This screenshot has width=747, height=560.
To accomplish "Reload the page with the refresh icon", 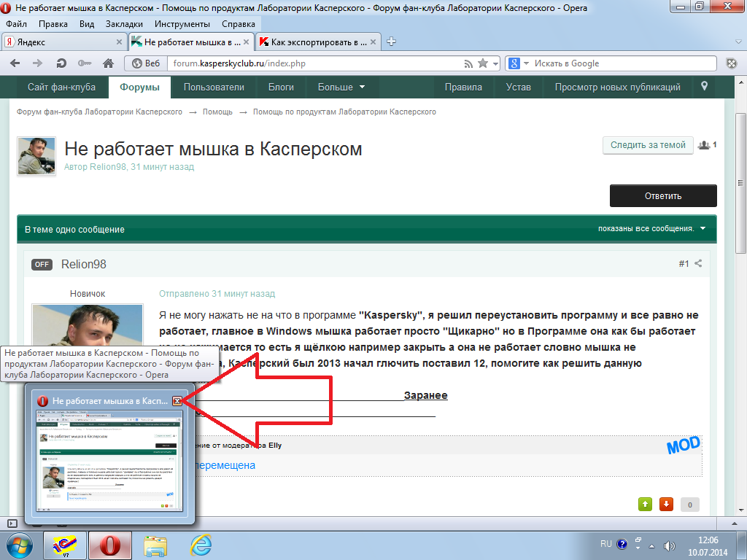I will [62, 63].
